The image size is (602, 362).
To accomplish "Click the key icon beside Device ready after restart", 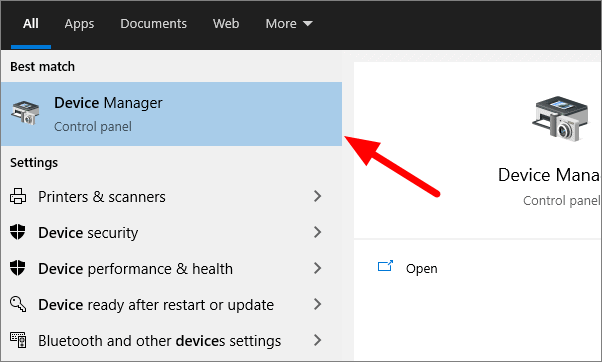I will point(18,304).
